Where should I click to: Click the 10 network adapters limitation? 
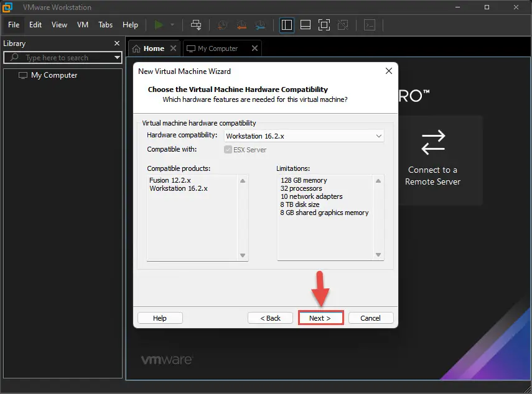pyautogui.click(x=312, y=196)
